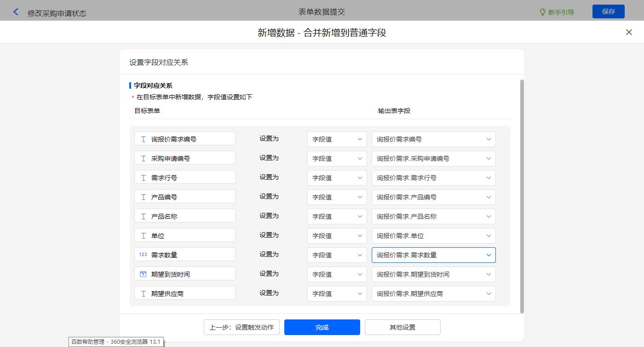Click the 保存 button in header
The width and height of the screenshot is (644, 347).
pos(608,11)
